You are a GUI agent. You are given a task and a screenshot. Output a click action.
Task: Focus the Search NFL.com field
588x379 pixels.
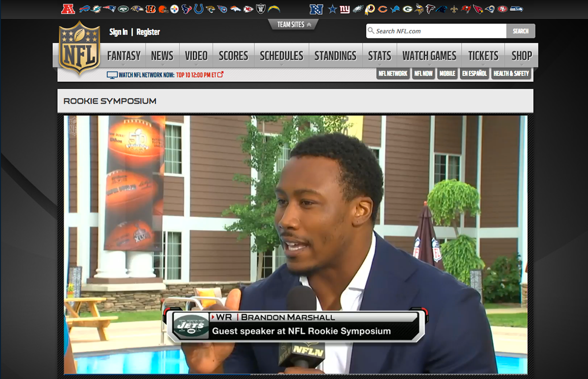(x=436, y=31)
